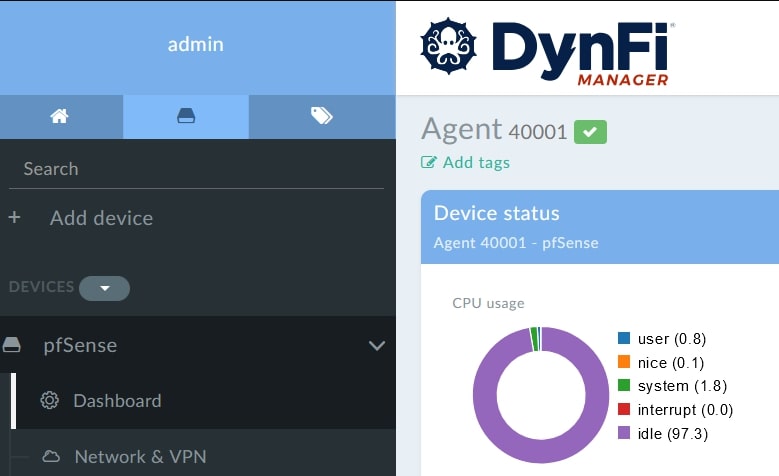Click the orange nice legend swatch
Image resolution: width=779 pixels, height=476 pixels.
(624, 361)
